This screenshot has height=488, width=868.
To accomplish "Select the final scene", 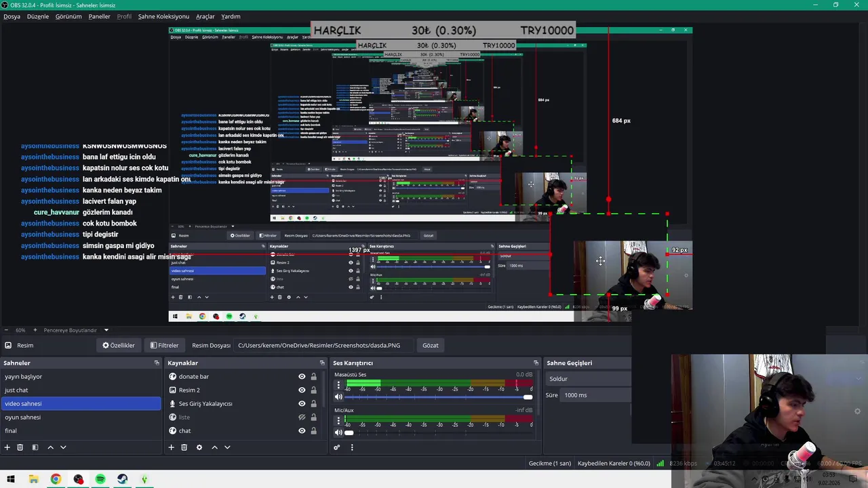I will (x=81, y=431).
